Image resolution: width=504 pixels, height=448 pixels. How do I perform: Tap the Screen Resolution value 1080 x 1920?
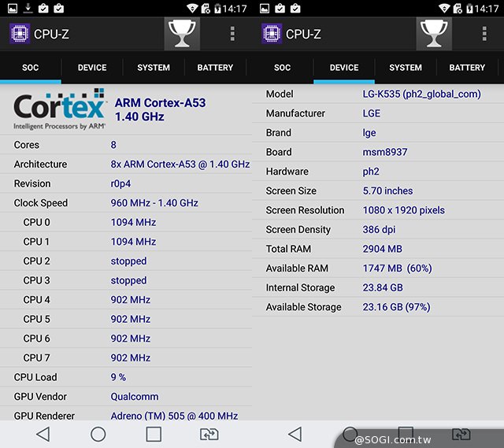pos(404,210)
